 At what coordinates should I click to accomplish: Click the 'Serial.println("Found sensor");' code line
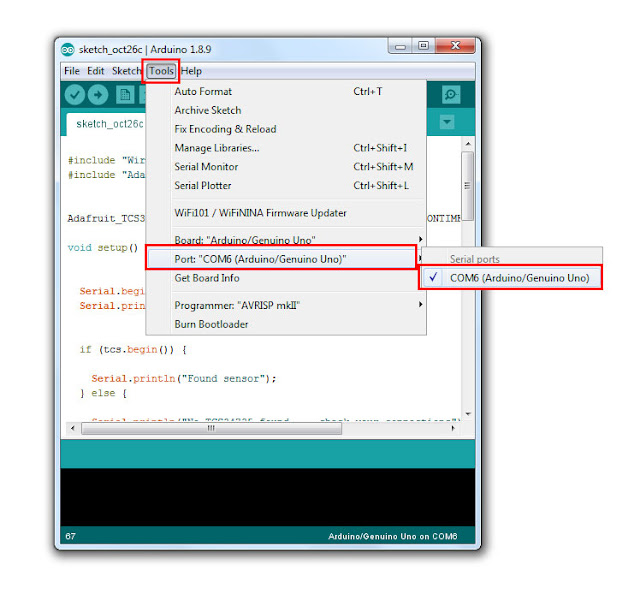click(x=184, y=379)
